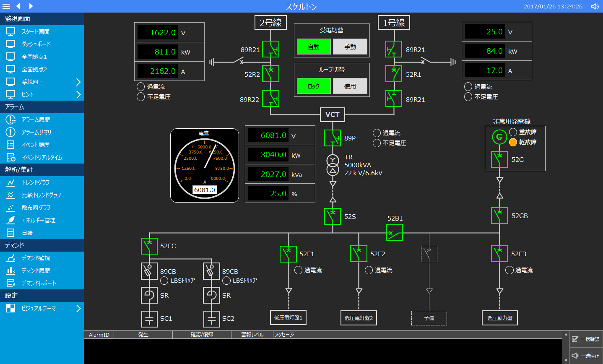
Task: Click the generator G symbol
Action: point(499,137)
